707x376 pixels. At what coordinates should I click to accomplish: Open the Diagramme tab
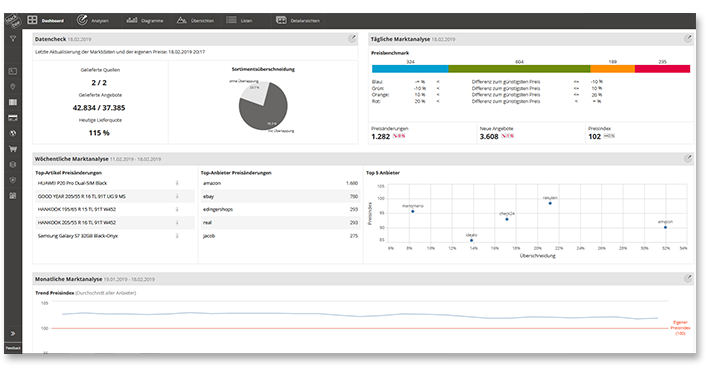click(x=145, y=20)
